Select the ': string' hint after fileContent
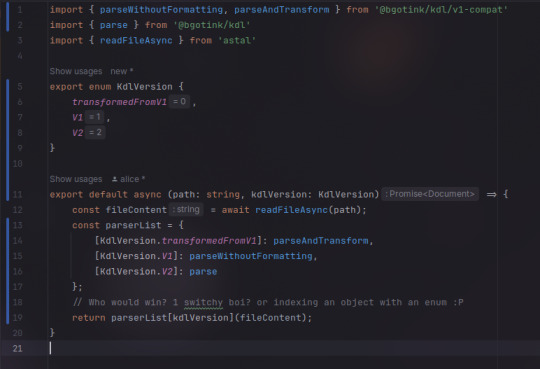Viewport: 540px width, 369px height. click(x=186, y=209)
